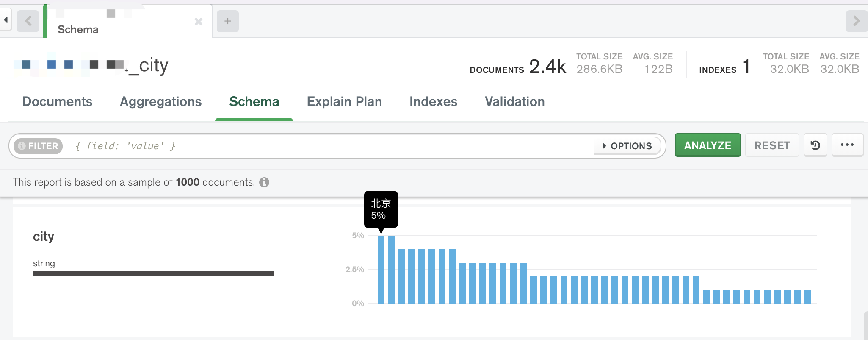Open query history clock icon

pyautogui.click(x=815, y=145)
